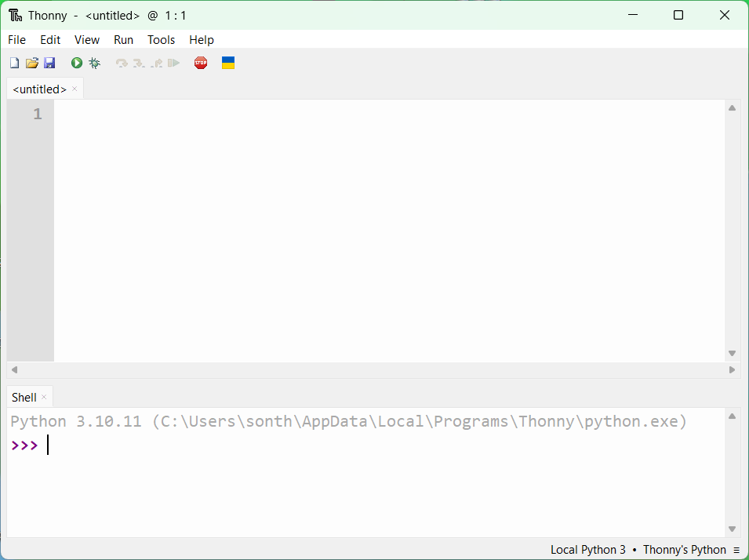Create a new file with toolbar icon
749x560 pixels.
pos(14,63)
